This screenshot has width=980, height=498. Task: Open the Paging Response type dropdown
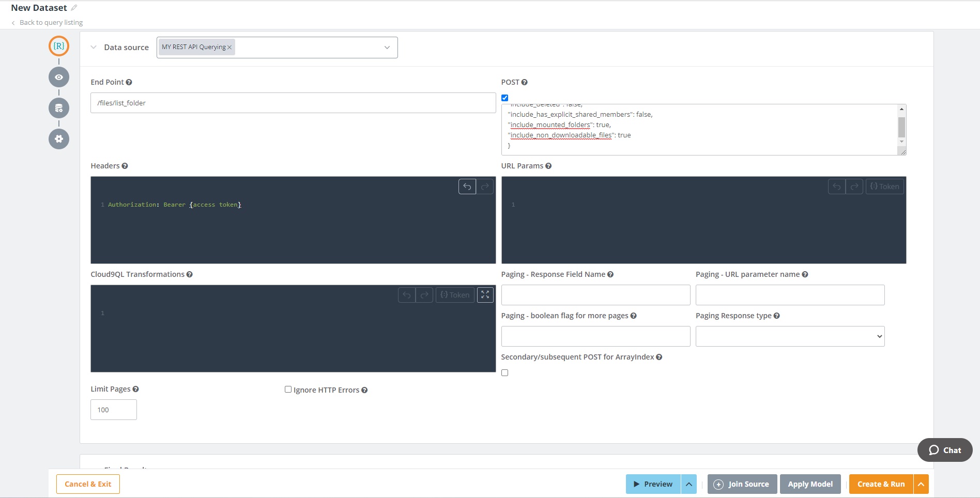tap(790, 336)
